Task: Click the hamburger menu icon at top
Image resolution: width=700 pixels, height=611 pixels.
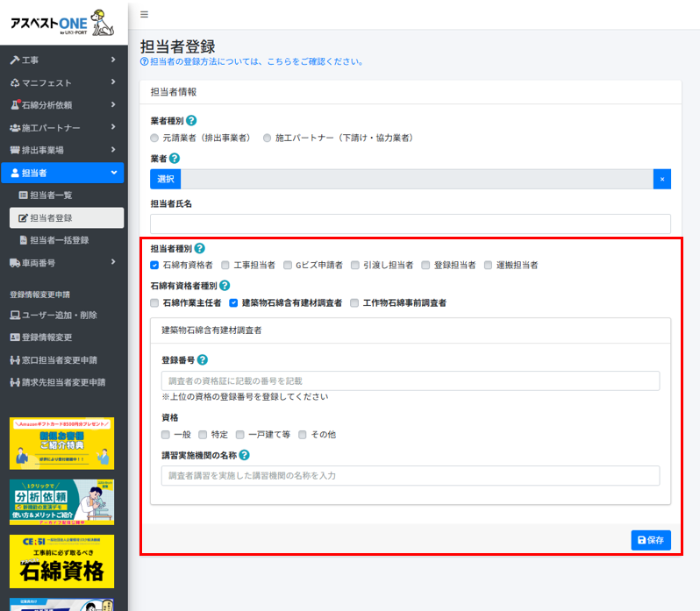Action: click(x=144, y=14)
